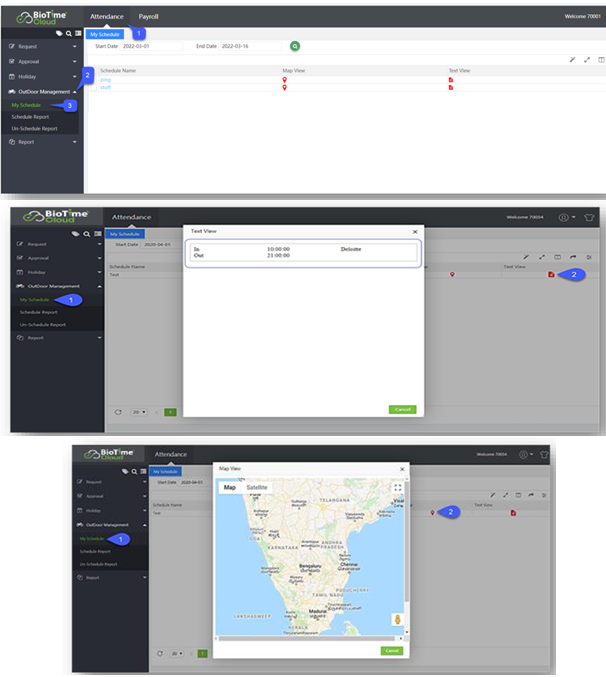Close the Map View dialog with X
The height and width of the screenshot is (677, 606).
point(403,468)
